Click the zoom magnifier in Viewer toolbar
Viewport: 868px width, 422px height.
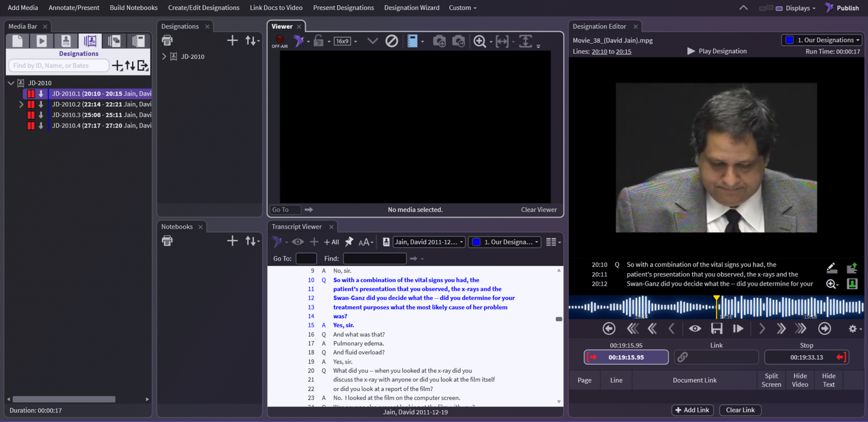479,41
